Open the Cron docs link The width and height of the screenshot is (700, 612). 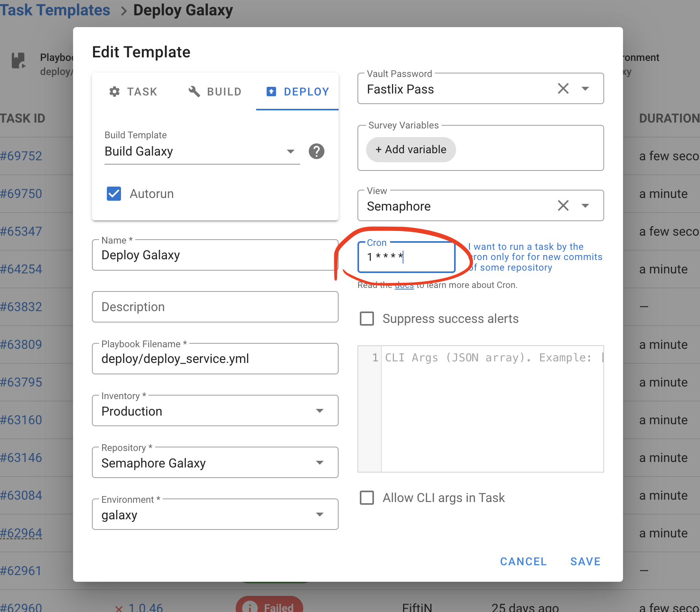point(404,286)
